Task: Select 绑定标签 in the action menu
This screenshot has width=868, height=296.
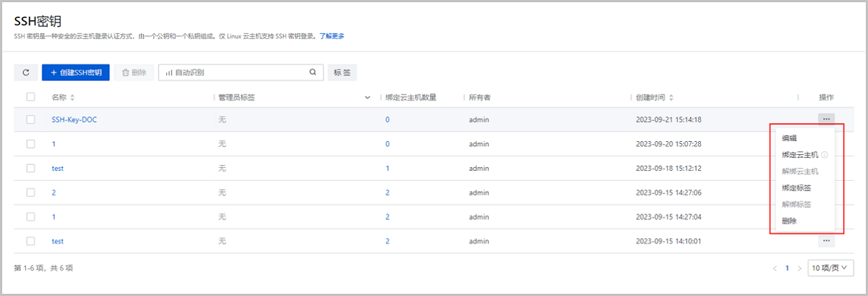Action: pos(796,188)
